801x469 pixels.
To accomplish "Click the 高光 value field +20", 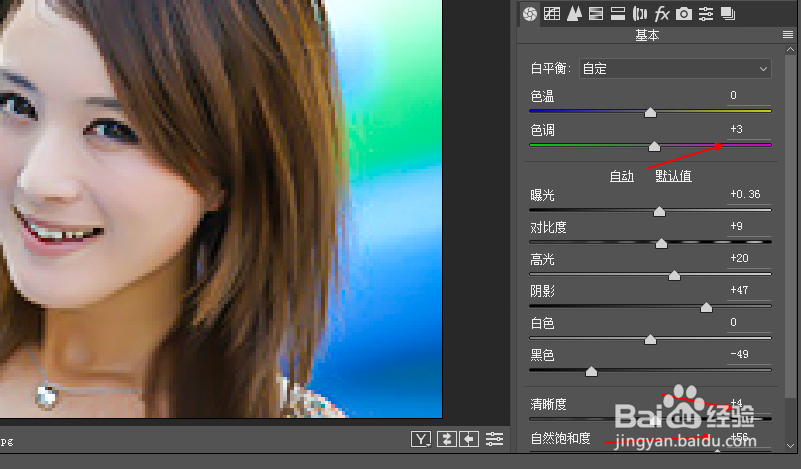I will (748, 259).
